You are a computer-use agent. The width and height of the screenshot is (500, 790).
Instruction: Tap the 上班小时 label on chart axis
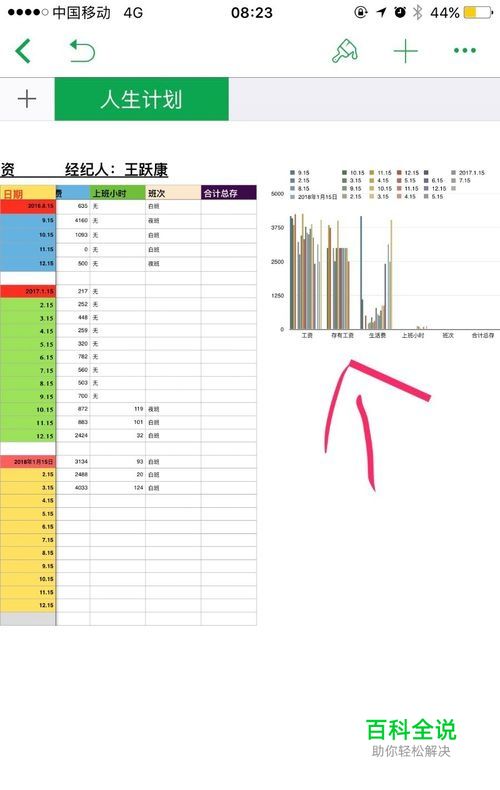413,336
